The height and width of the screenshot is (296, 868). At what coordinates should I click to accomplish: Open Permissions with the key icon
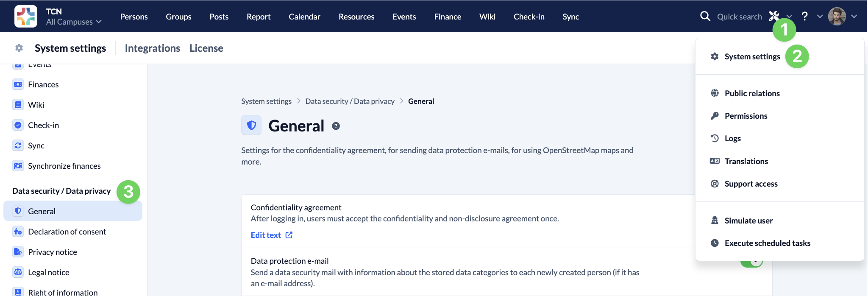746,116
